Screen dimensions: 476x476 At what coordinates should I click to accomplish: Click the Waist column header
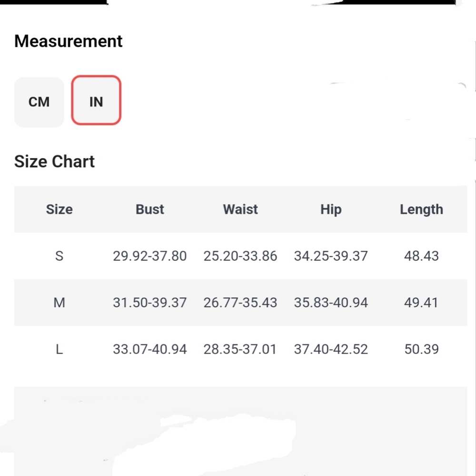point(240,209)
